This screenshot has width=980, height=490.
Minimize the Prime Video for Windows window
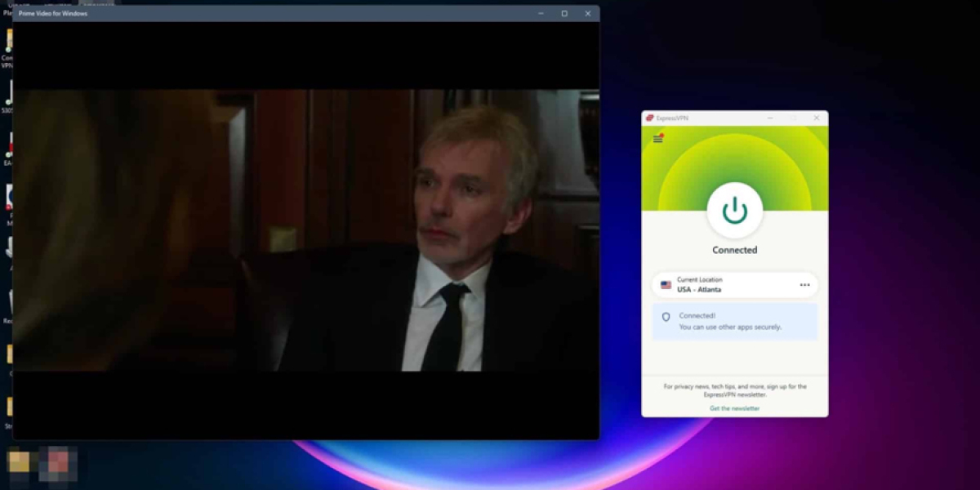(x=541, y=14)
